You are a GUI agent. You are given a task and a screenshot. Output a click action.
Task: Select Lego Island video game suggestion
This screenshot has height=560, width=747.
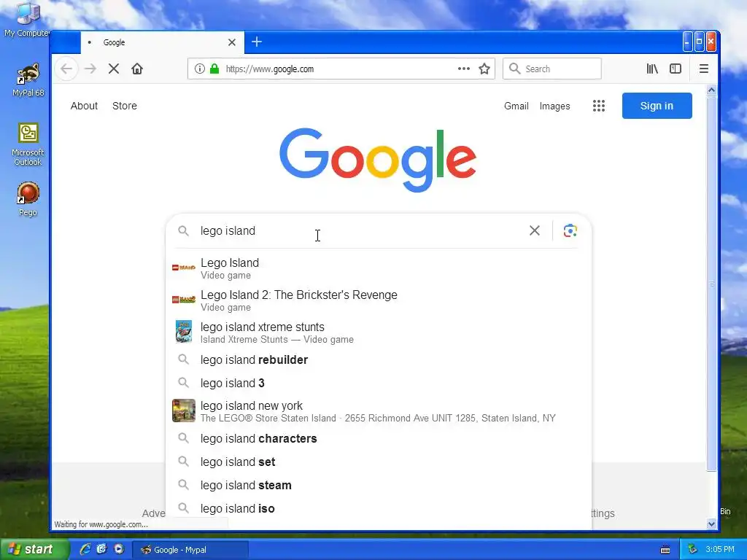(379, 268)
